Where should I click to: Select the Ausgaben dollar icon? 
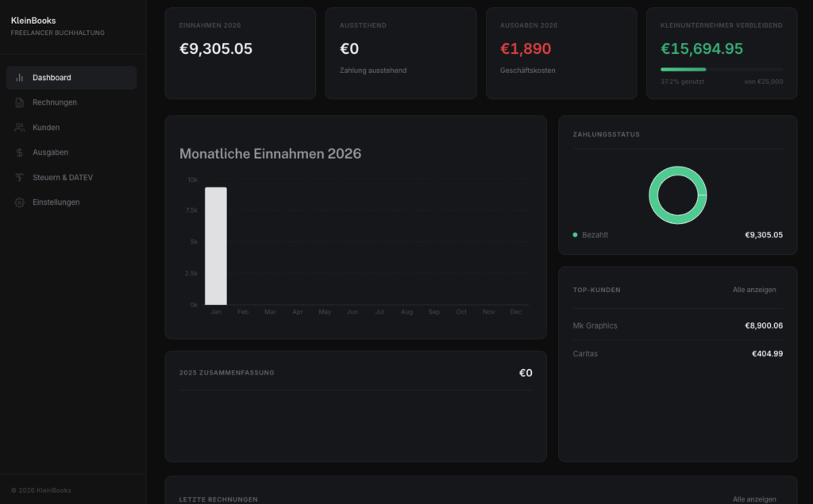[x=19, y=152]
